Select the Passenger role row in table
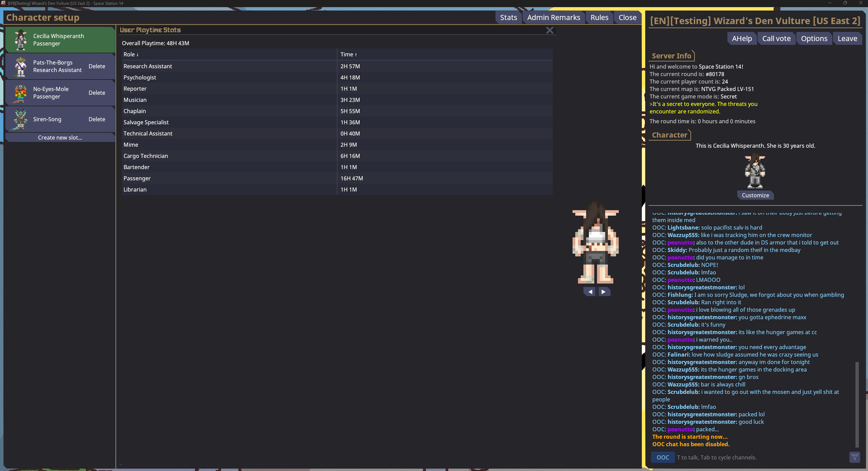 pos(337,178)
